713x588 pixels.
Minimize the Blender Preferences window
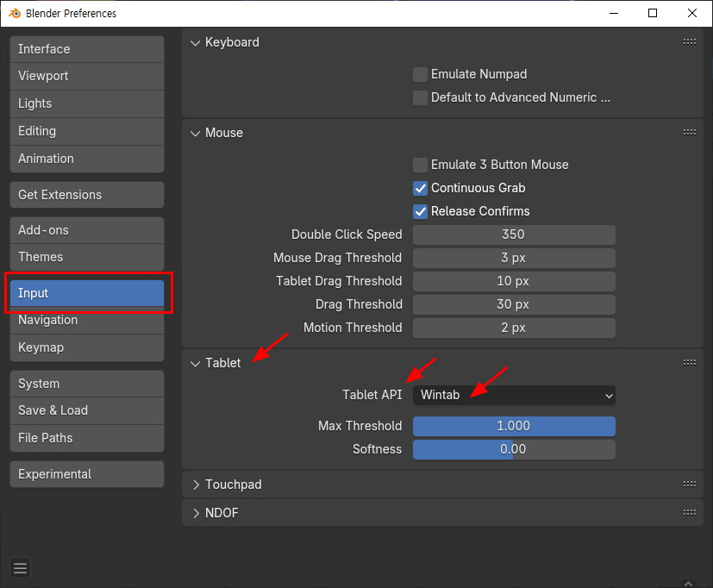(x=614, y=13)
